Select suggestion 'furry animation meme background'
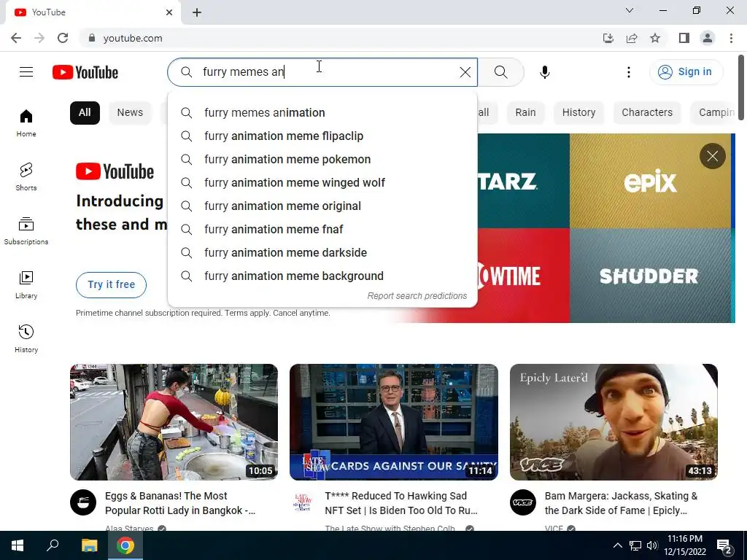 [x=322, y=276]
